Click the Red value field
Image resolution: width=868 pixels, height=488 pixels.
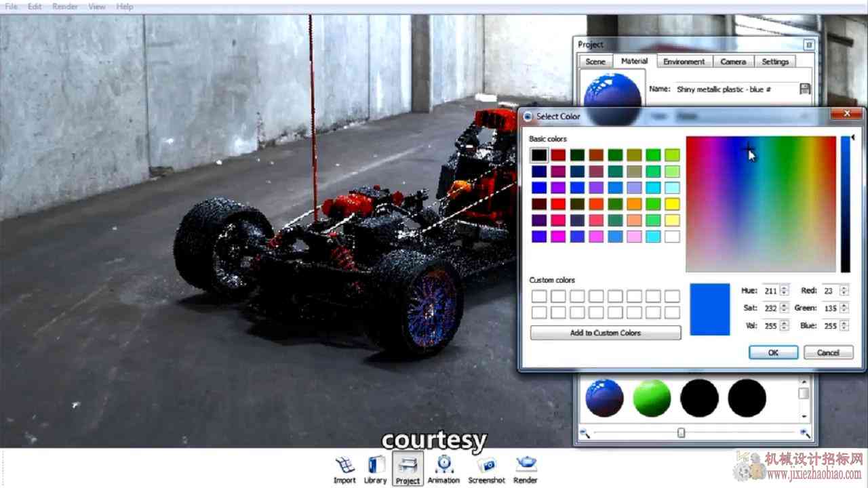point(830,291)
